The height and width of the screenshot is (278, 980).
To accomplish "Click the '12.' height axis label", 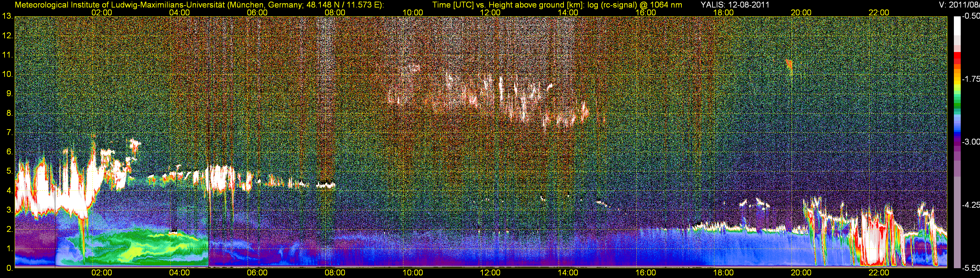I will pos(7,35).
